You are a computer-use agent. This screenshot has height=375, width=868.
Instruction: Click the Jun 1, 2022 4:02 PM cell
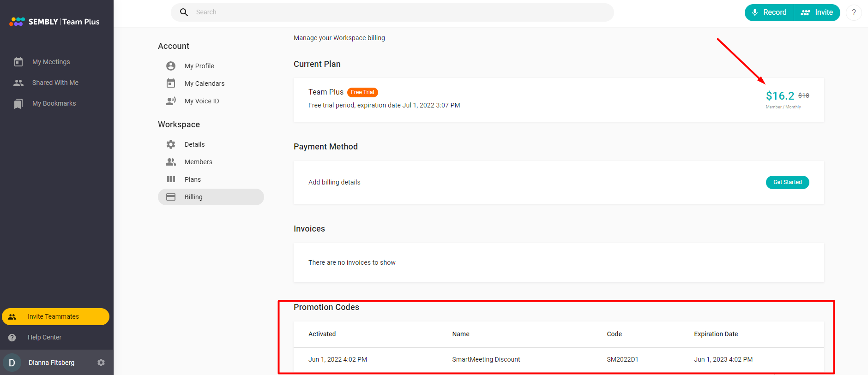tap(338, 359)
